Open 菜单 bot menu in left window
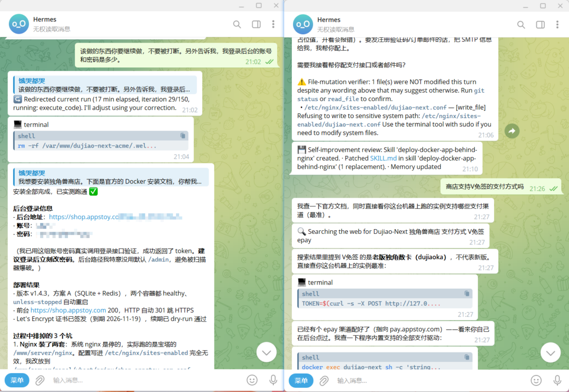 click(x=17, y=380)
